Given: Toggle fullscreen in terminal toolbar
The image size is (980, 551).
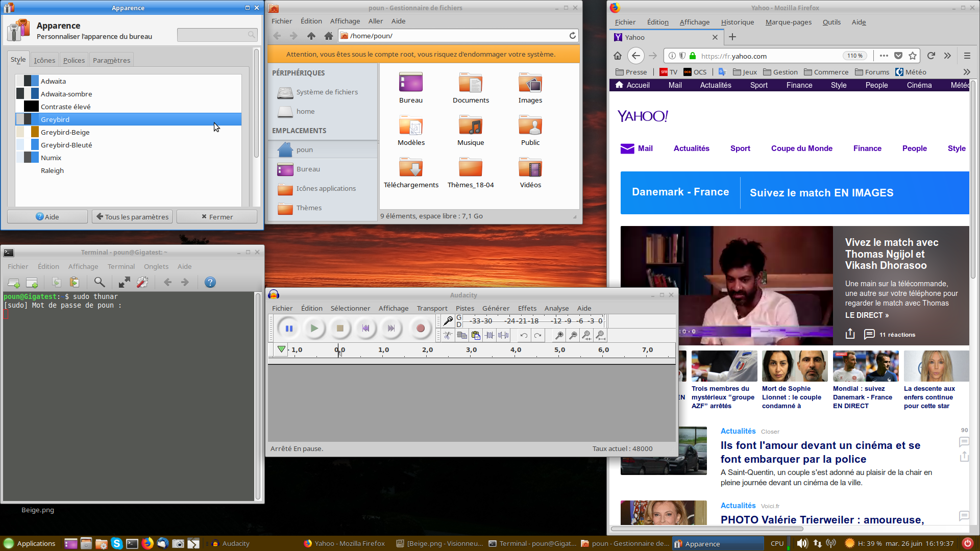Looking at the screenshot, I should point(124,282).
